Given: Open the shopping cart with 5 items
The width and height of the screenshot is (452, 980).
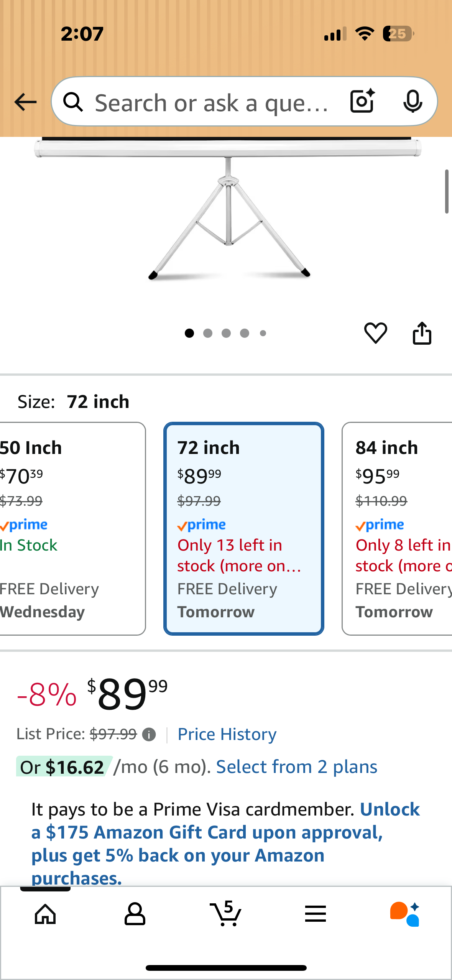Looking at the screenshot, I should click(x=226, y=914).
